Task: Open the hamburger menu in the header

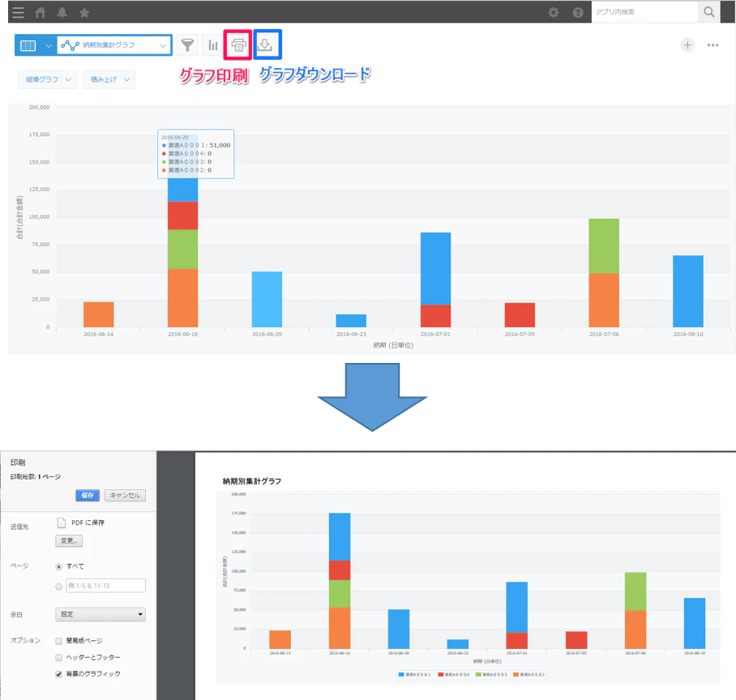Action: pyautogui.click(x=19, y=12)
